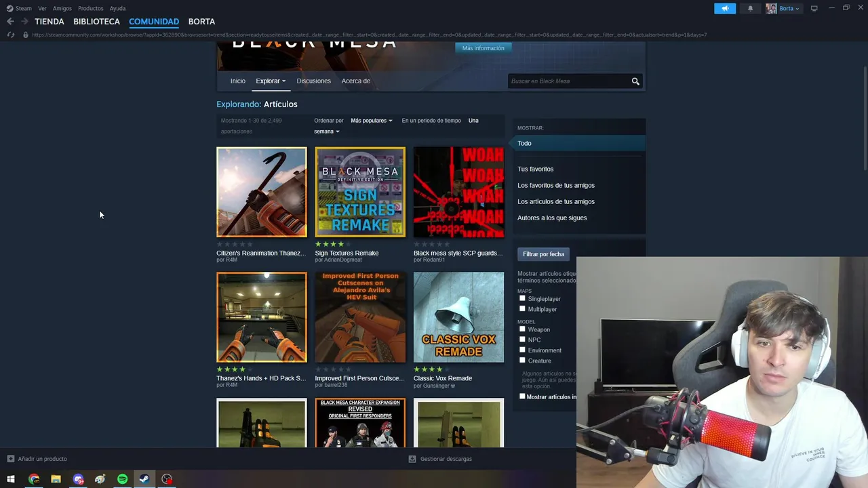Go to the TIENDA tab
Screen dimensions: 868x488
click(50, 22)
